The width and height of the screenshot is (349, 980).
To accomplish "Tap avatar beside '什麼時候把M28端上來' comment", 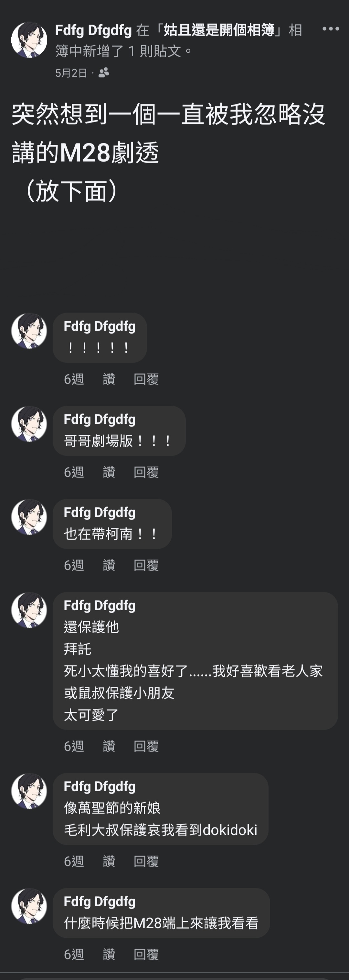I will (29, 906).
